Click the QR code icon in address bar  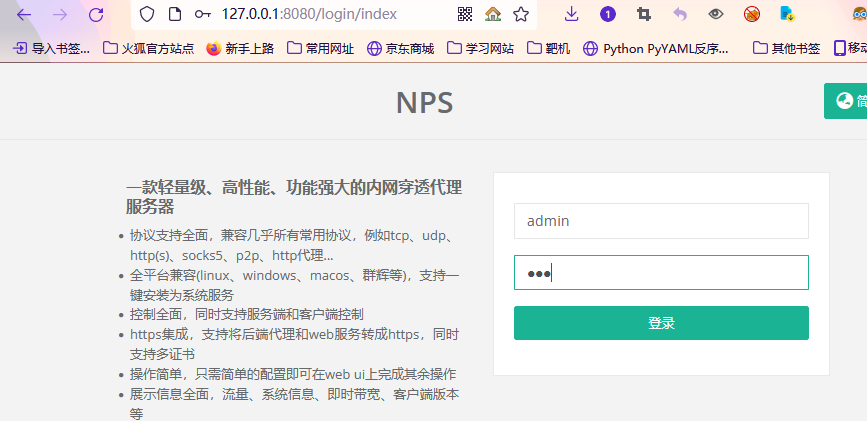[465, 14]
